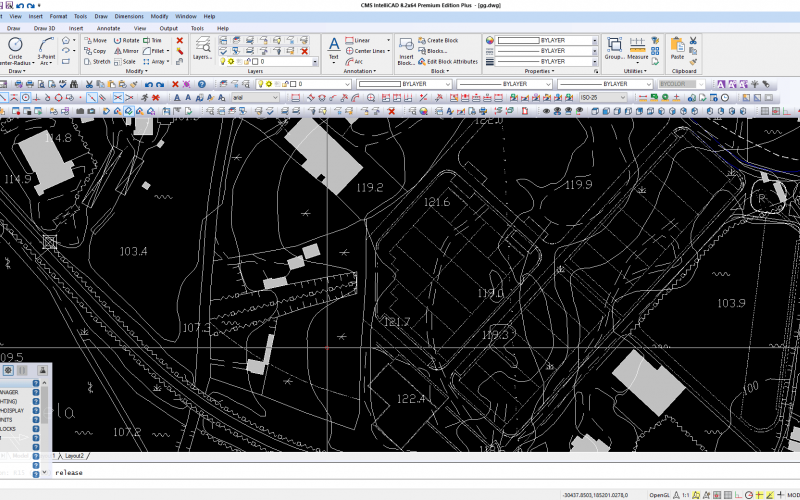Switch to the Layout2 tab
The image size is (800, 500).
point(75,456)
